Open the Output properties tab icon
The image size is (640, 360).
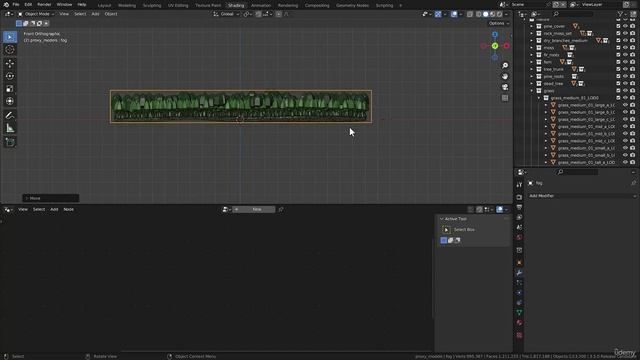click(x=519, y=207)
